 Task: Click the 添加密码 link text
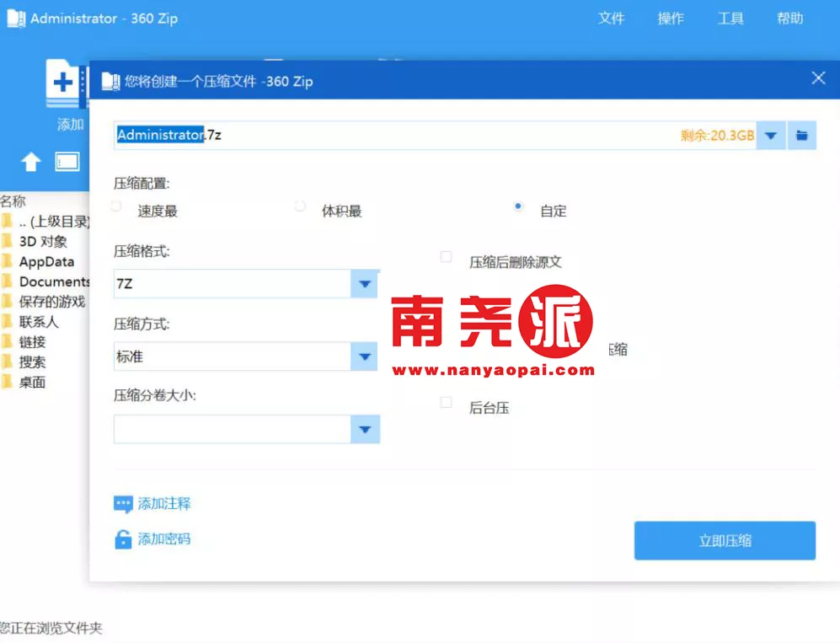164,539
